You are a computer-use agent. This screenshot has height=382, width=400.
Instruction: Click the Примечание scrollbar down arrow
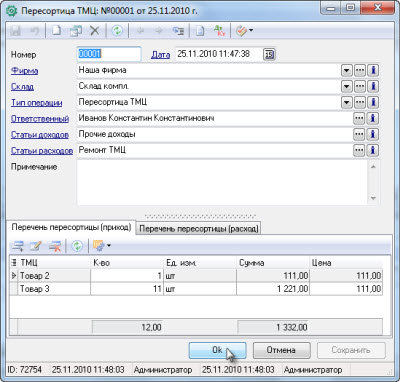[x=373, y=198]
